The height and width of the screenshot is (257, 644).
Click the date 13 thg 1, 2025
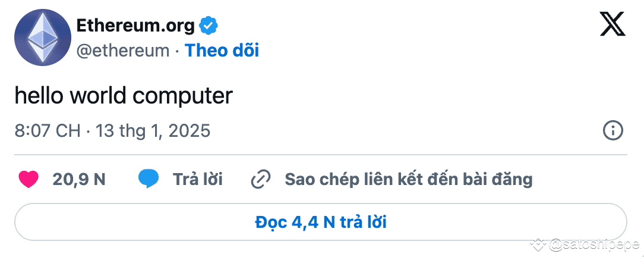click(x=153, y=130)
